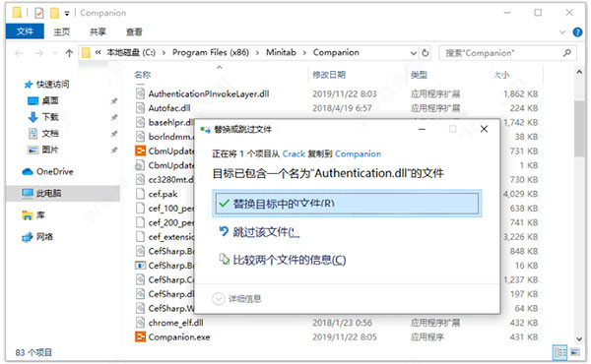Screen dimensions: 591x364
Task: Sort by the 大小 column header
Action: pyautogui.click(x=501, y=75)
